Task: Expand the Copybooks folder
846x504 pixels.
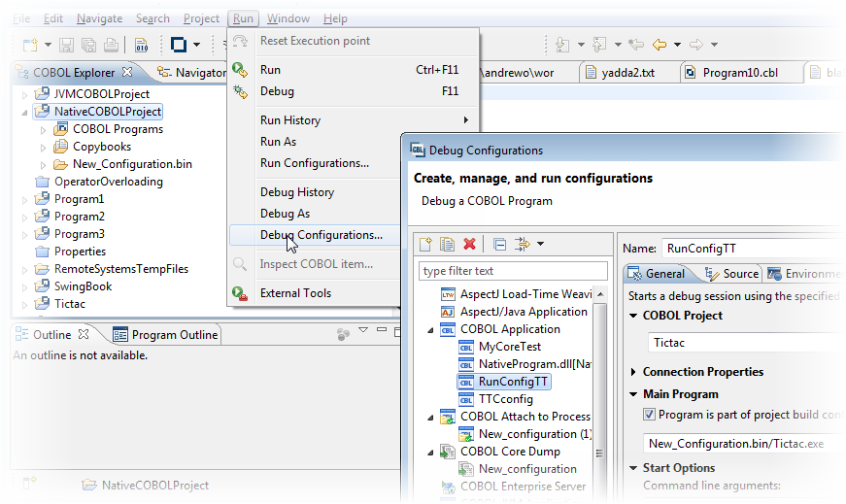Action: (43, 148)
